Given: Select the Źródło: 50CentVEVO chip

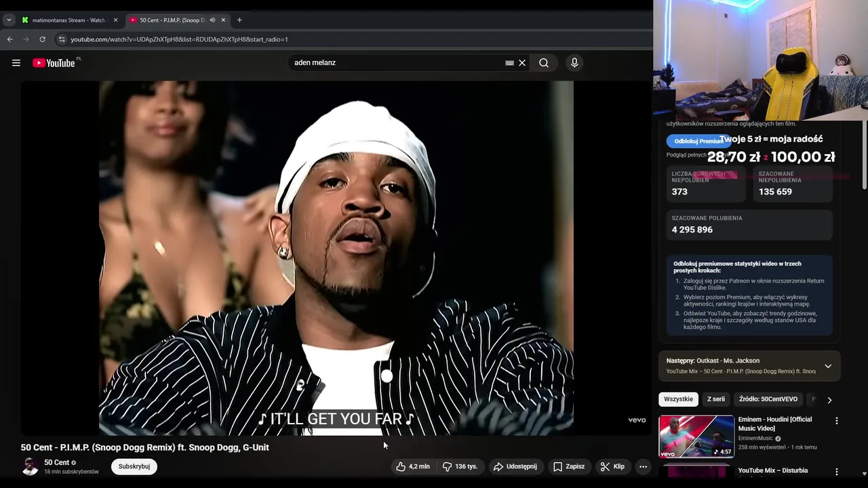Looking at the screenshot, I should tap(768, 399).
